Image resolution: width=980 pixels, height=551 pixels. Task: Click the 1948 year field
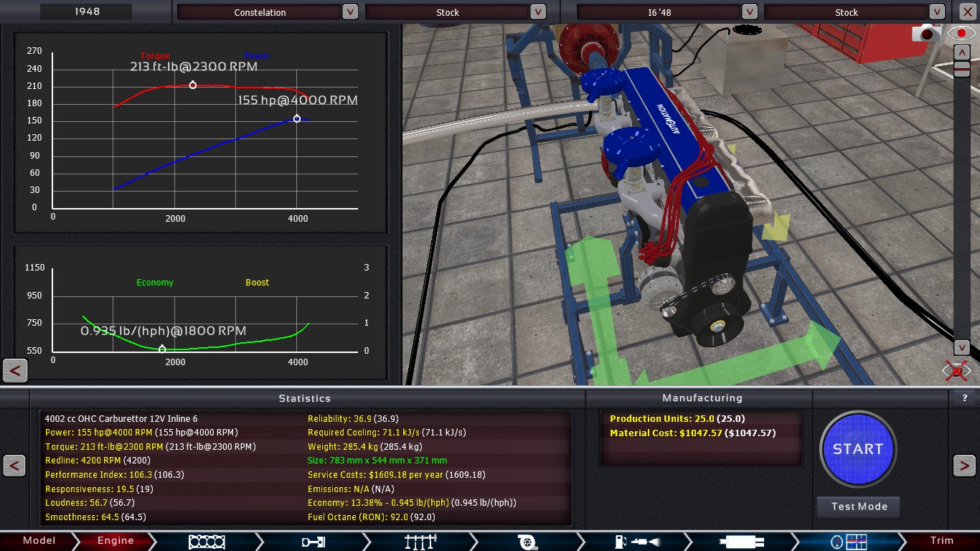(86, 11)
